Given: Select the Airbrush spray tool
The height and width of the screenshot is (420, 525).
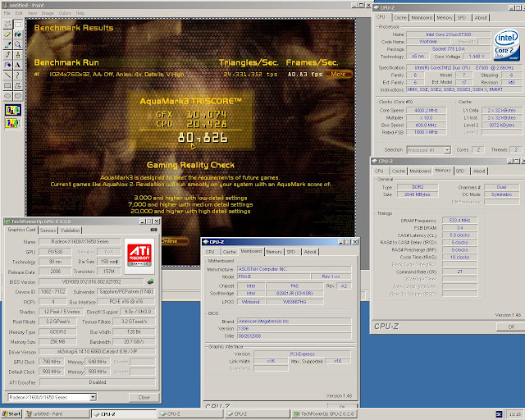Looking at the screenshot, I should click(7, 65).
